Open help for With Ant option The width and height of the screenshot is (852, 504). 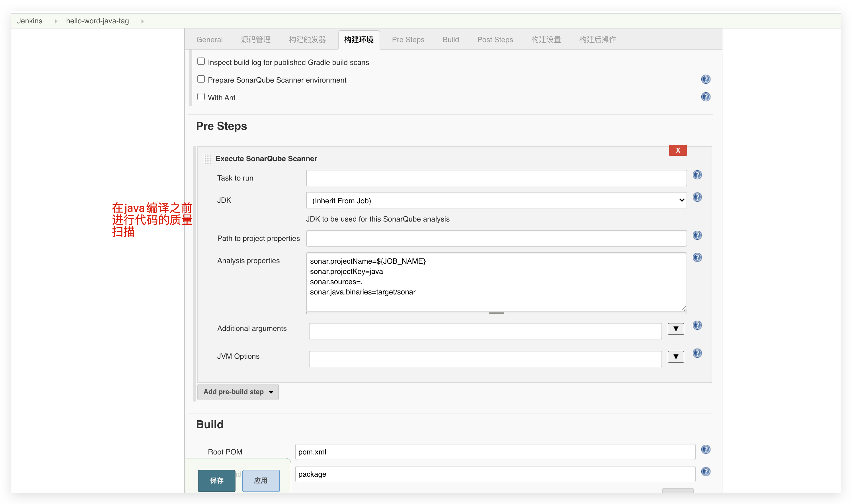point(705,97)
